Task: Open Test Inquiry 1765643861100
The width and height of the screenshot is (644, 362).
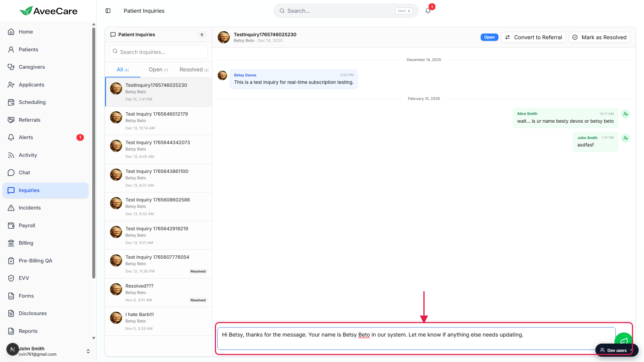Action: coord(158,178)
